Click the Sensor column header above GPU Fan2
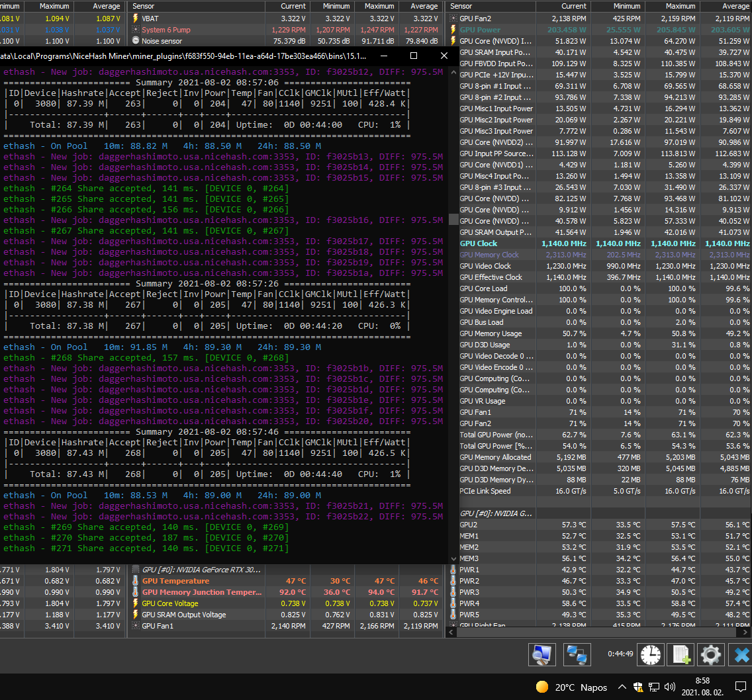This screenshot has width=752, height=700. coord(491,6)
